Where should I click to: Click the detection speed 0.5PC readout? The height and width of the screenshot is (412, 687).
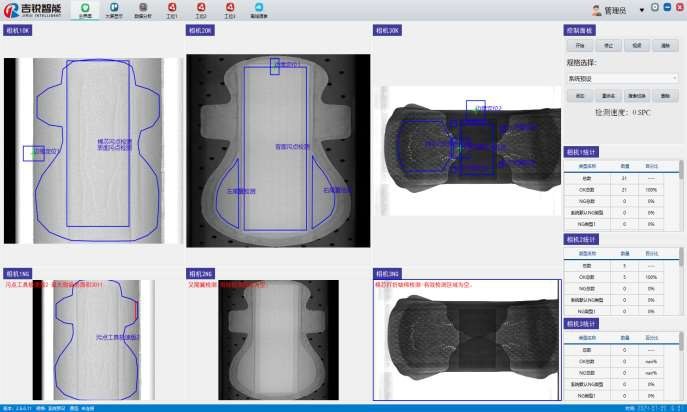(623, 113)
